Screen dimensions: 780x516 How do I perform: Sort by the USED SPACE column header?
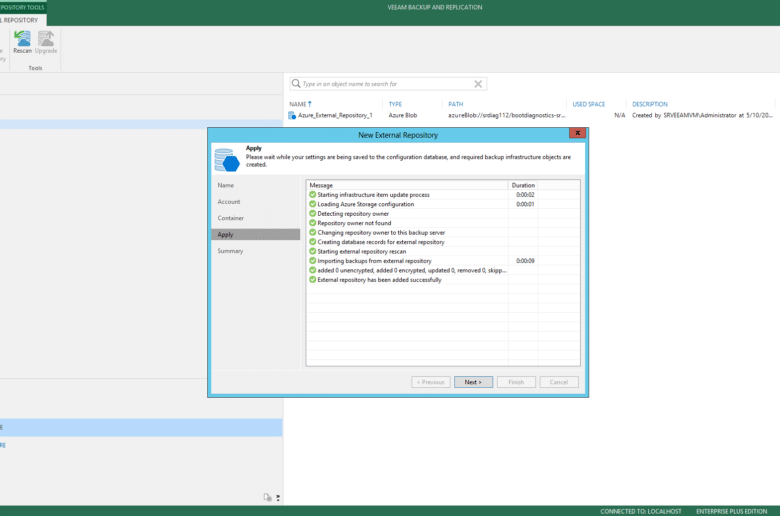click(x=588, y=104)
